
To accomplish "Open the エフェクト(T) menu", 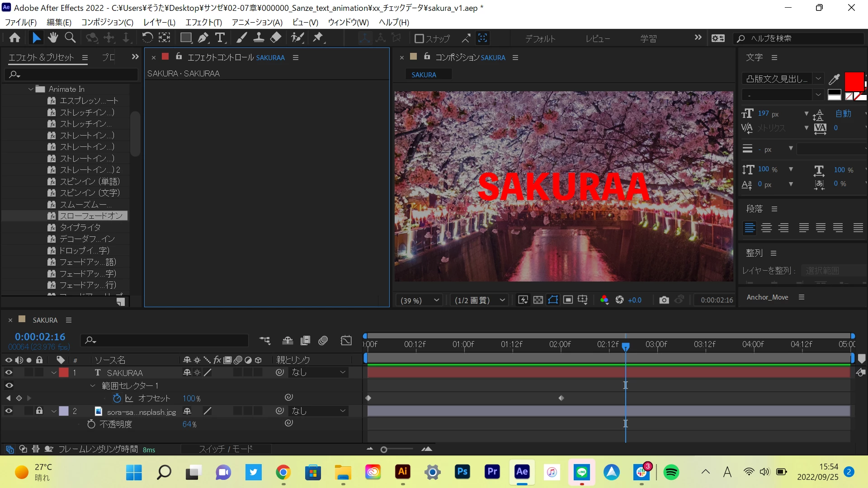I will [203, 22].
